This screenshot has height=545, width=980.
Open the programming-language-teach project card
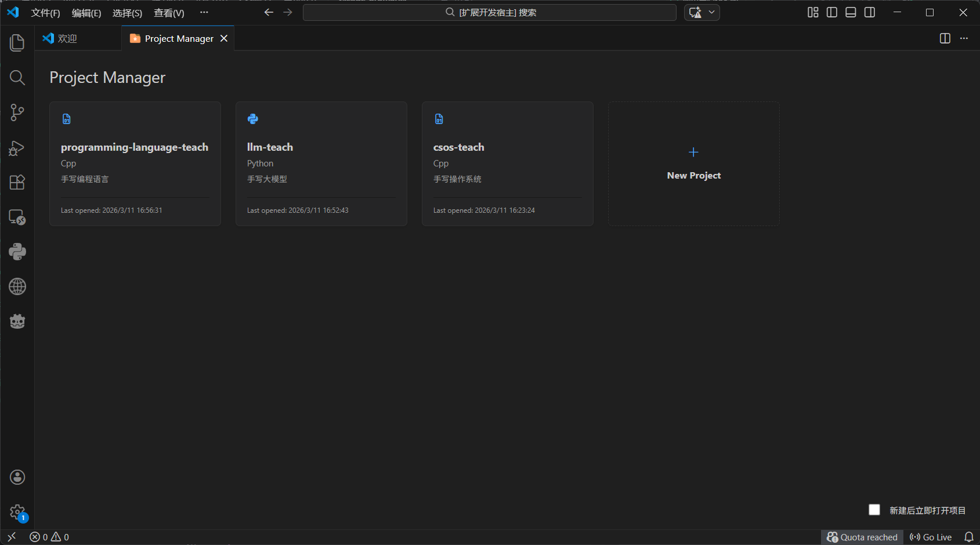[x=135, y=163]
